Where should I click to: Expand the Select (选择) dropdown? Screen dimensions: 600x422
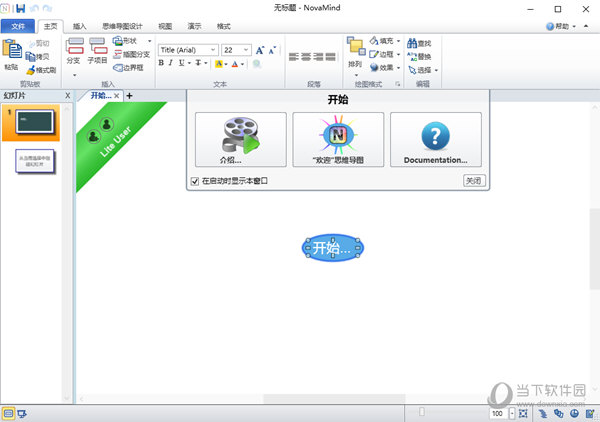tap(436, 70)
